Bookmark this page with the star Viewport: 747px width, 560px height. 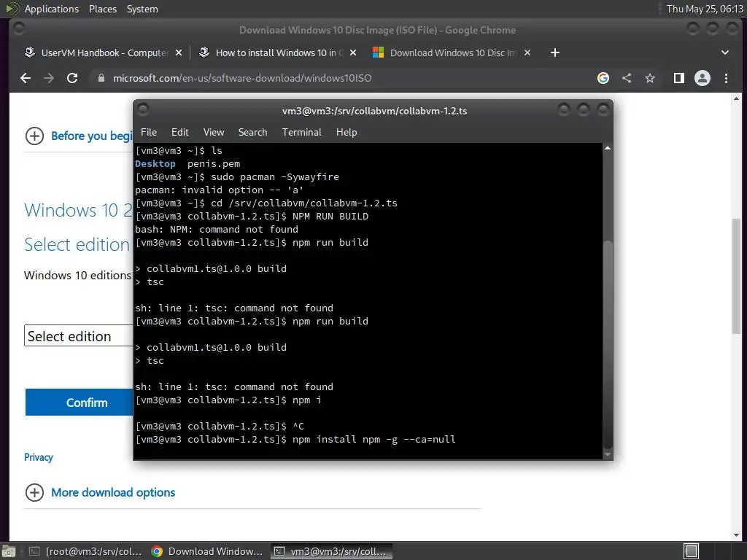point(650,78)
